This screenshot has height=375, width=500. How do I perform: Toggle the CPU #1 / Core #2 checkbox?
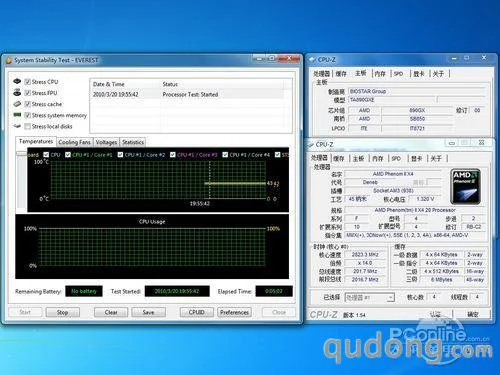click(120, 155)
